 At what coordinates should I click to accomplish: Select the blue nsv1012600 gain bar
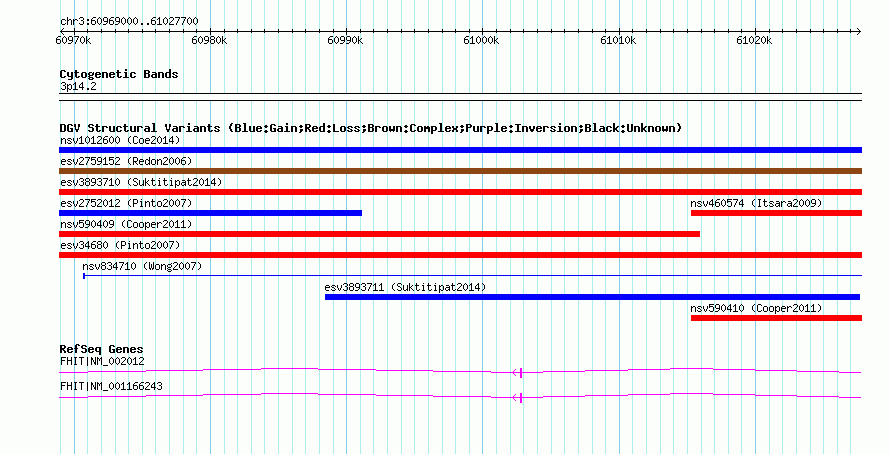(460, 150)
